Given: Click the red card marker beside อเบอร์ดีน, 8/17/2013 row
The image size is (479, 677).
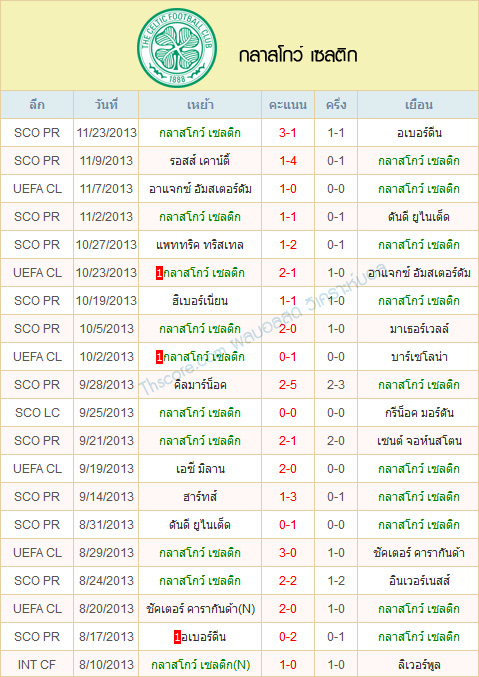Looking at the screenshot, I should (177, 637).
